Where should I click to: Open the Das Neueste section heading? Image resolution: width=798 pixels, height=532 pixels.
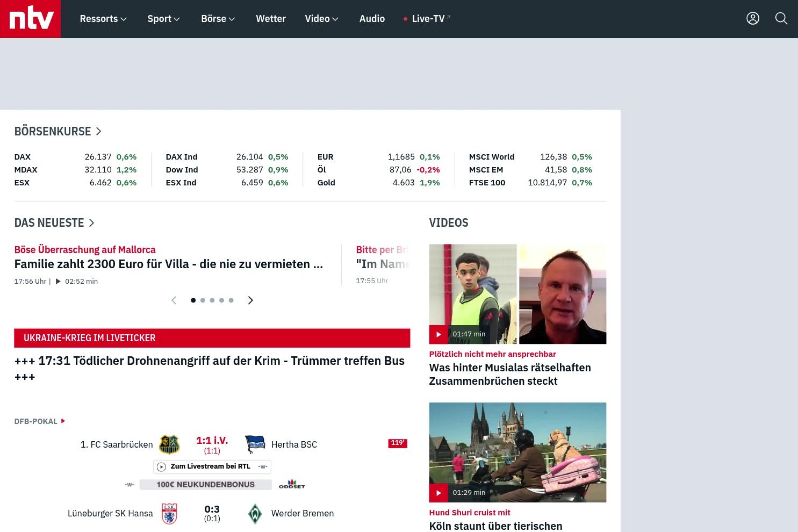(x=54, y=222)
